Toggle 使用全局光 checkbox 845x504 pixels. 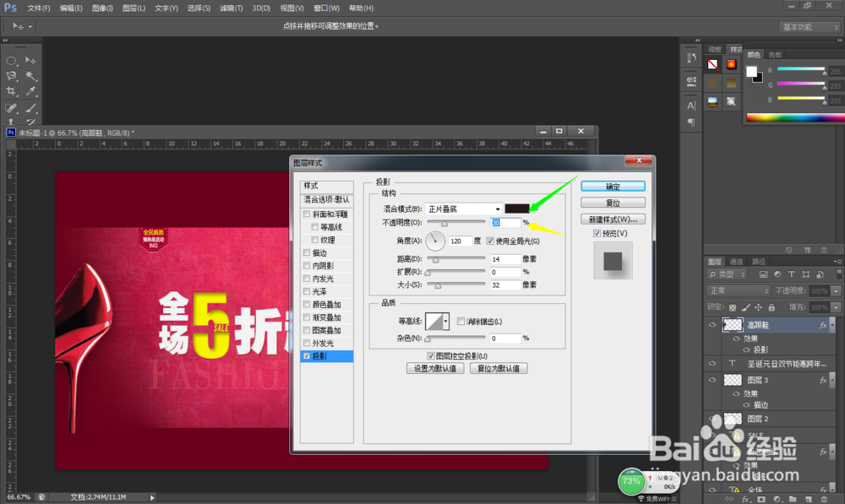[x=490, y=241]
